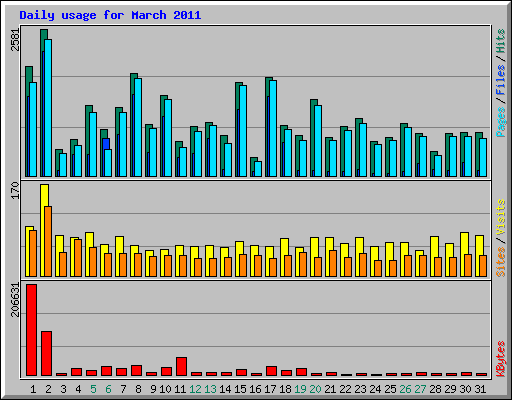The width and height of the screenshot is (512, 400).
Task: Click the "Daily usage for March 2011" title
Action: click(110, 15)
